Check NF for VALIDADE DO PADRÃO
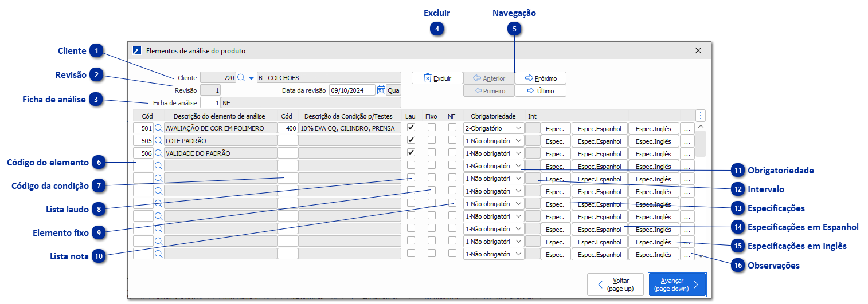 coord(452,153)
